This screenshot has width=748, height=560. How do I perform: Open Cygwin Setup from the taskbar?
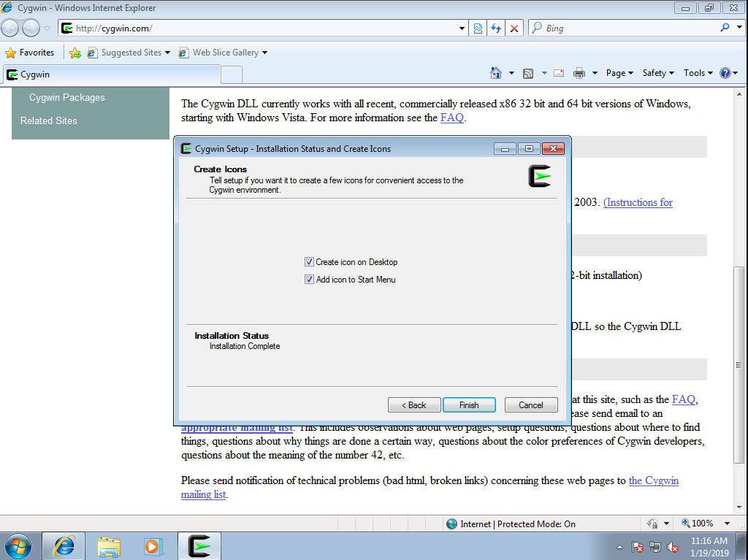click(x=199, y=546)
